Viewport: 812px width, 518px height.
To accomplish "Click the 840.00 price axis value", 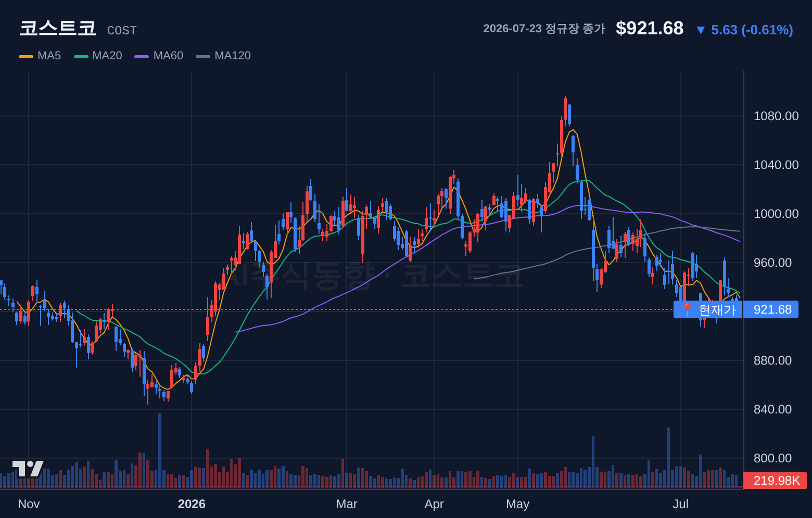I will (772, 409).
